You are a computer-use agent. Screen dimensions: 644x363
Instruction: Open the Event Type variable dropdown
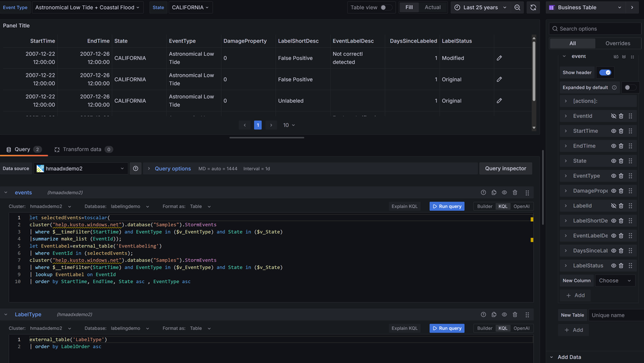pos(87,7)
